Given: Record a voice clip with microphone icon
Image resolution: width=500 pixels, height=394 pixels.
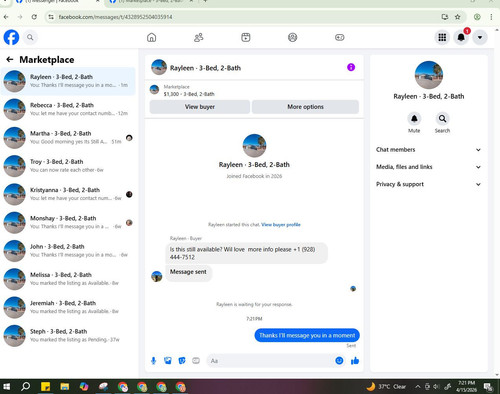Looking at the screenshot, I should (153, 361).
